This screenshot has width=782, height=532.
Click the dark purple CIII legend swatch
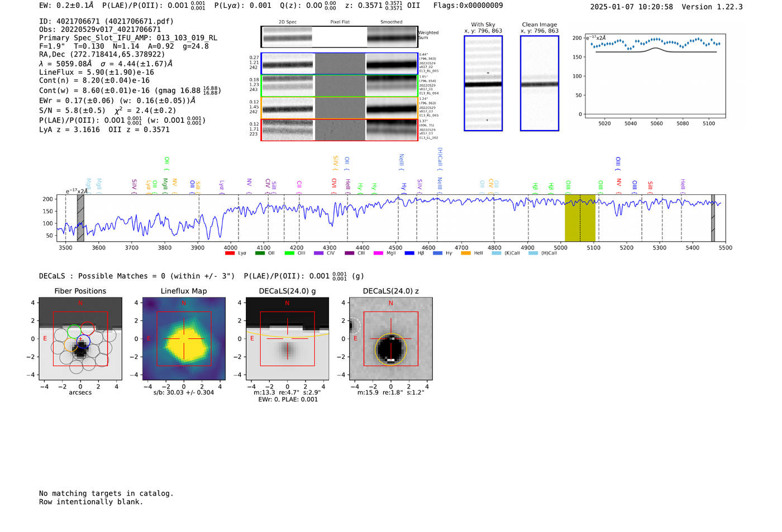pyautogui.click(x=350, y=253)
